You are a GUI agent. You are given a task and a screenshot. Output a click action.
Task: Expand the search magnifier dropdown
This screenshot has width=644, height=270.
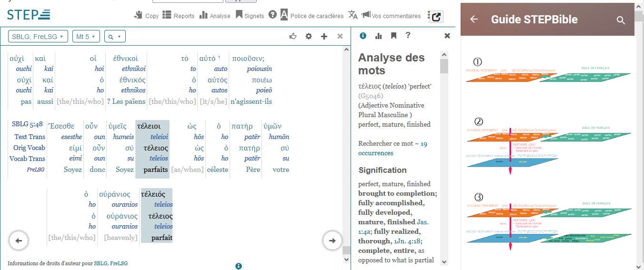click(x=115, y=37)
